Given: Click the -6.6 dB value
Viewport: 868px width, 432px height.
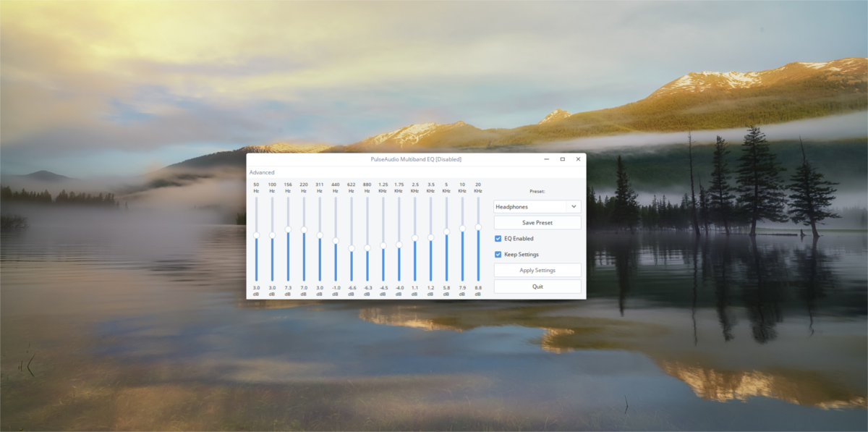Looking at the screenshot, I should point(352,291).
